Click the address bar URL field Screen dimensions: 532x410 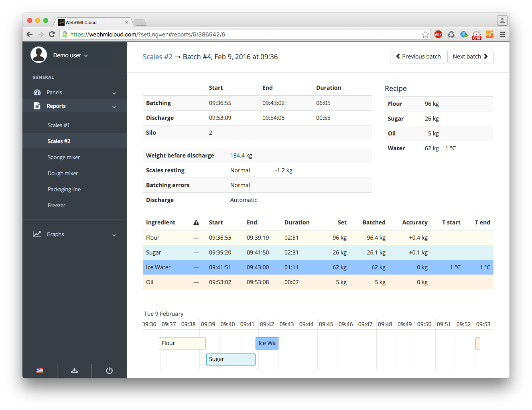point(245,34)
